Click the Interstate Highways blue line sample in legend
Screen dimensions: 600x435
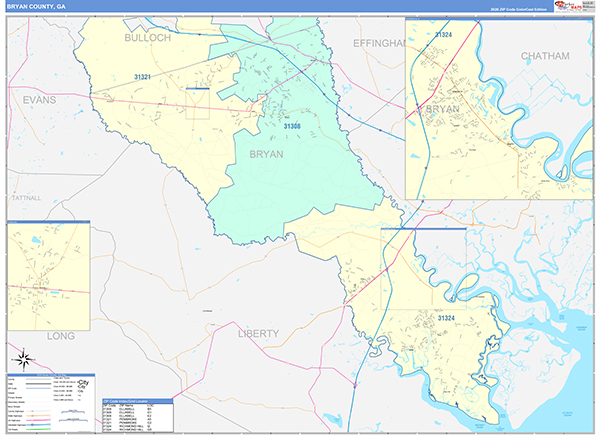point(38,425)
